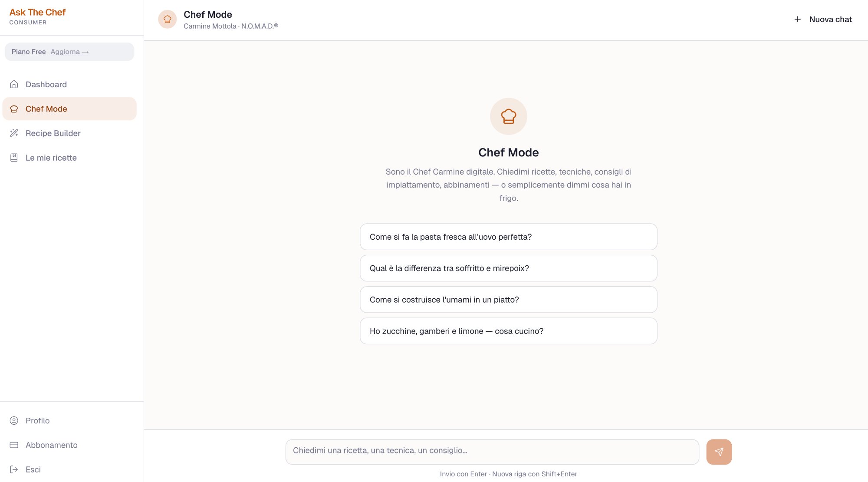
Task: Click the chef hat avatar in the header
Action: click(167, 19)
